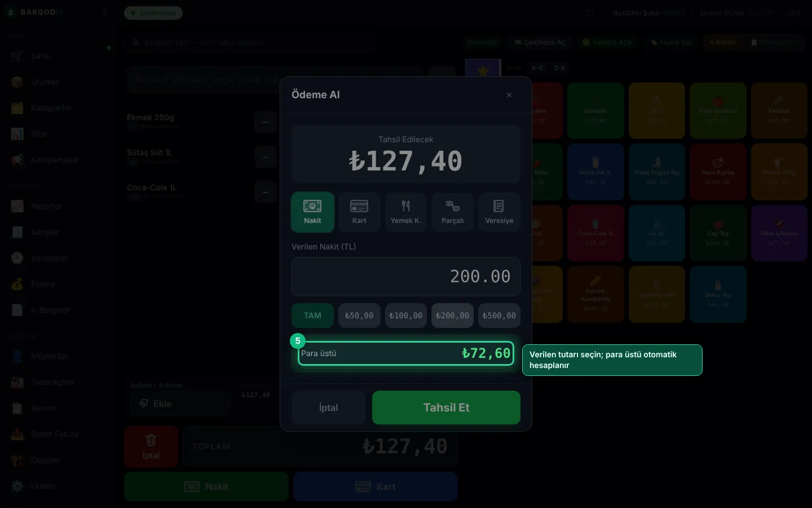Viewport: 812px width, 508px height.
Task: Confirm payment with Tahsil Et
Action: point(446,408)
